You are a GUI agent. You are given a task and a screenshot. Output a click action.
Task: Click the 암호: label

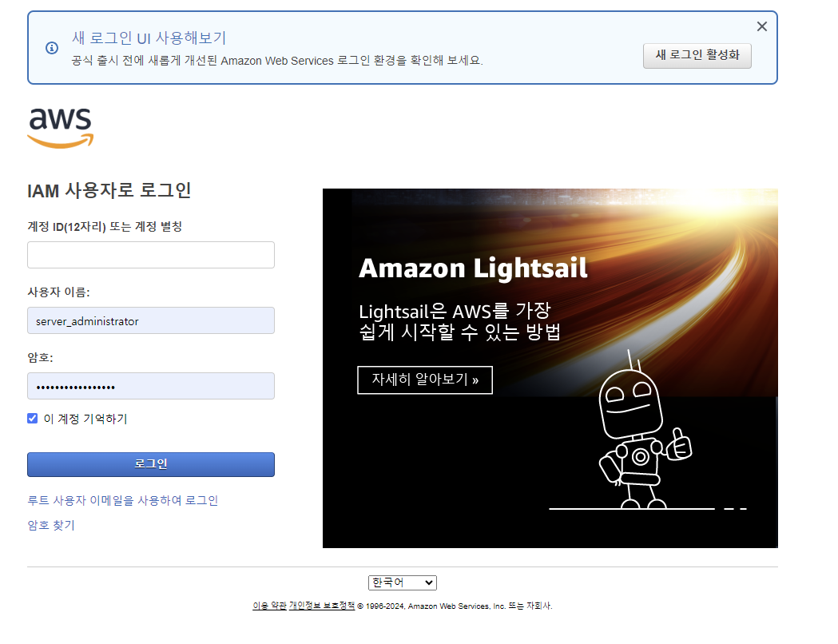click(40, 357)
